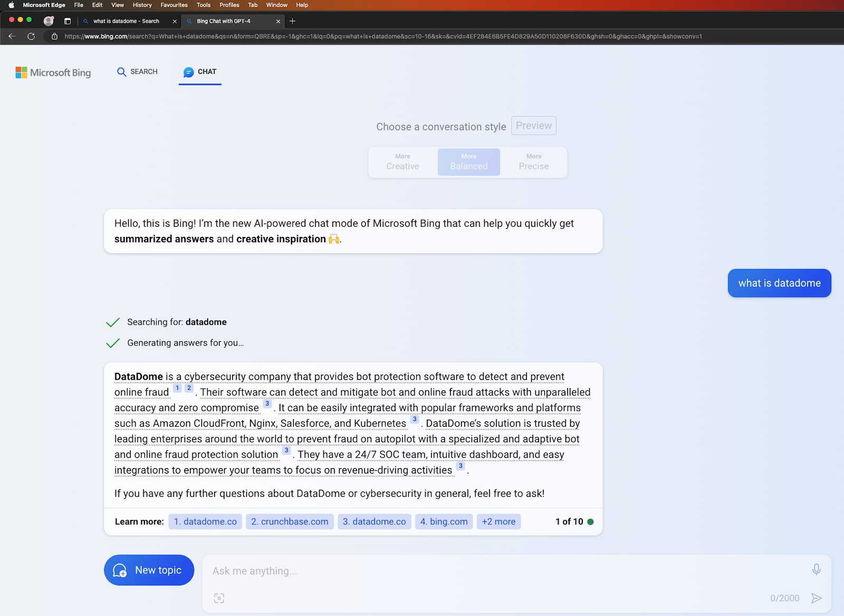The height and width of the screenshot is (616, 844).
Task: Expand the +2 more sources
Action: (498, 522)
